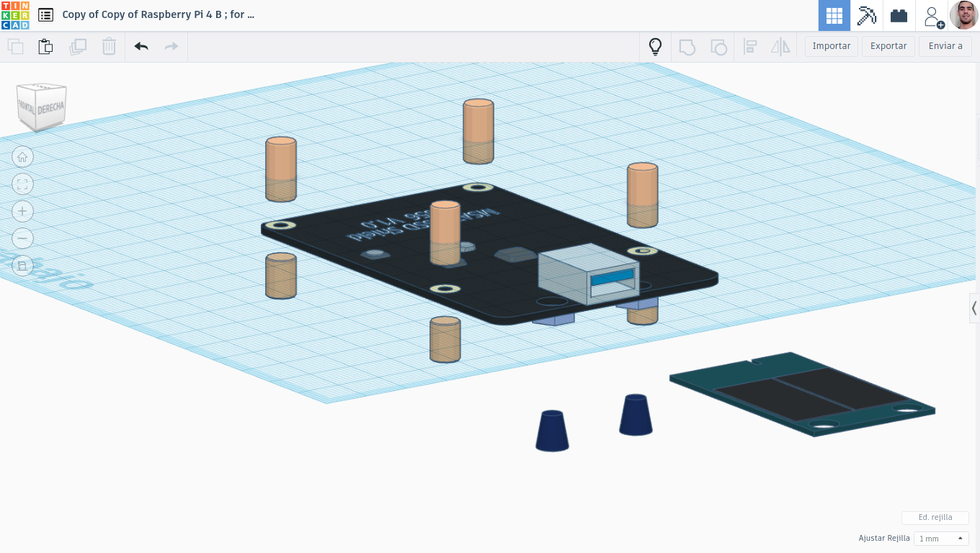Click the Home view button
Viewport: 980px width, 553px height.
[22, 157]
